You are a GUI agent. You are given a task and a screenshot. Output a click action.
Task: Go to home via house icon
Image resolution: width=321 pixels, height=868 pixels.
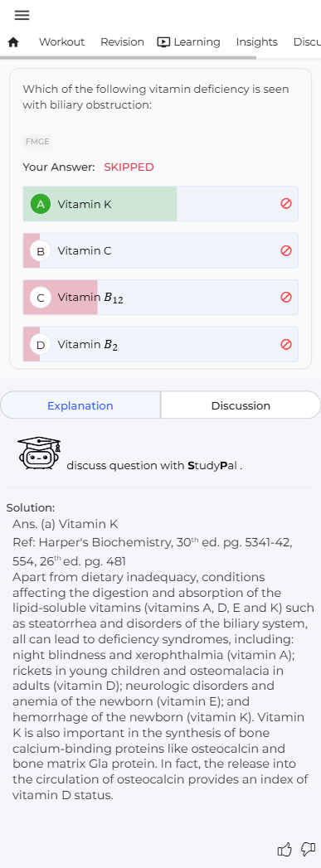(13, 42)
